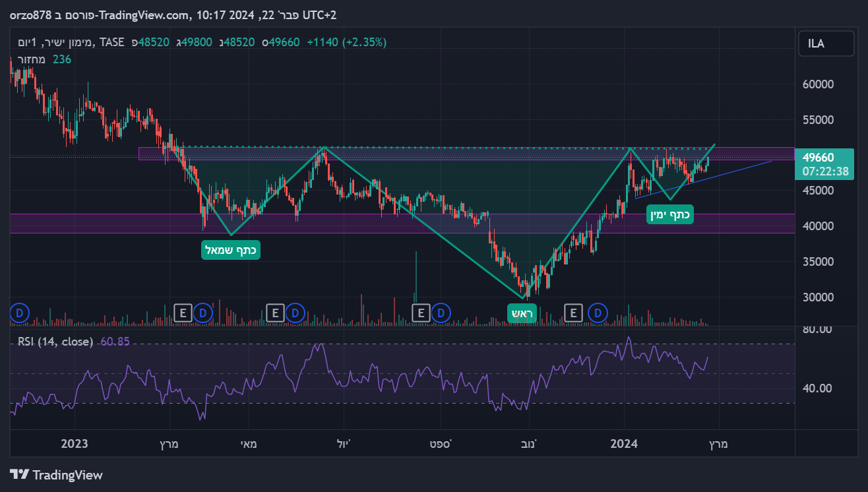This screenshot has height=492, width=868.
Task: Select the כתף ימין annotation label
Action: 670,214
